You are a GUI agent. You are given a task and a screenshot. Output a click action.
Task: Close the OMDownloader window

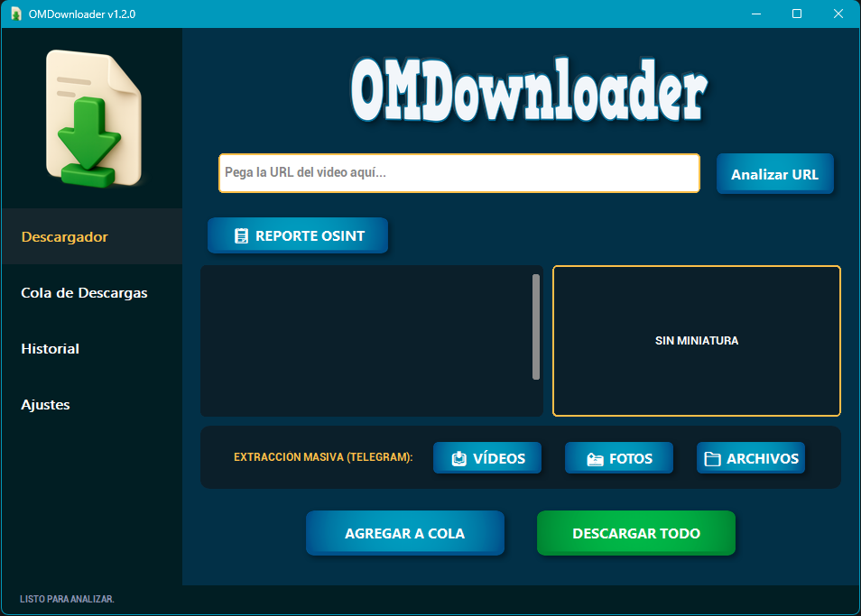pyautogui.click(x=838, y=14)
